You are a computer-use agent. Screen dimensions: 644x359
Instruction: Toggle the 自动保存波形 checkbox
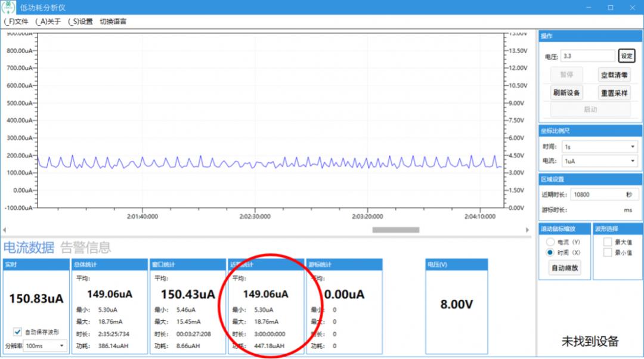18,332
